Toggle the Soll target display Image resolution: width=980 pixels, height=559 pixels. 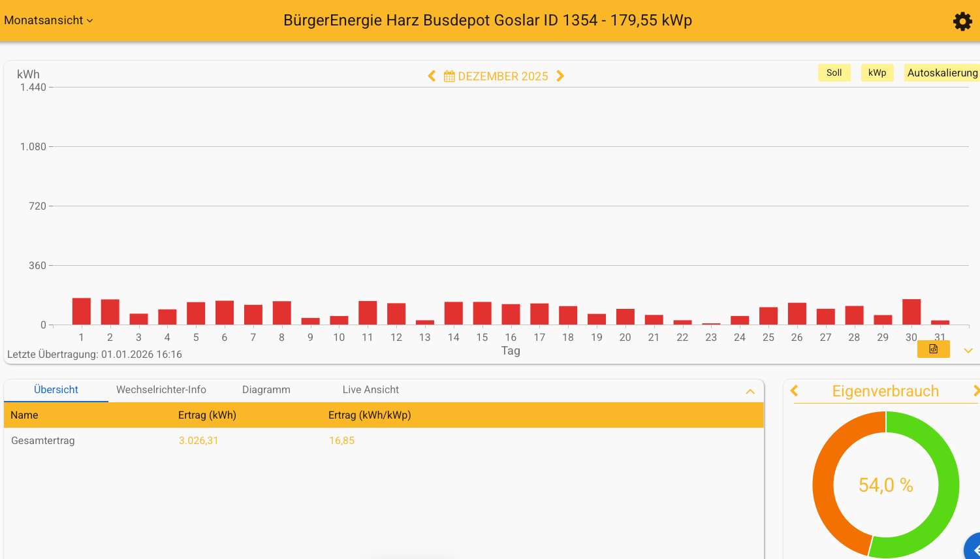click(x=834, y=73)
